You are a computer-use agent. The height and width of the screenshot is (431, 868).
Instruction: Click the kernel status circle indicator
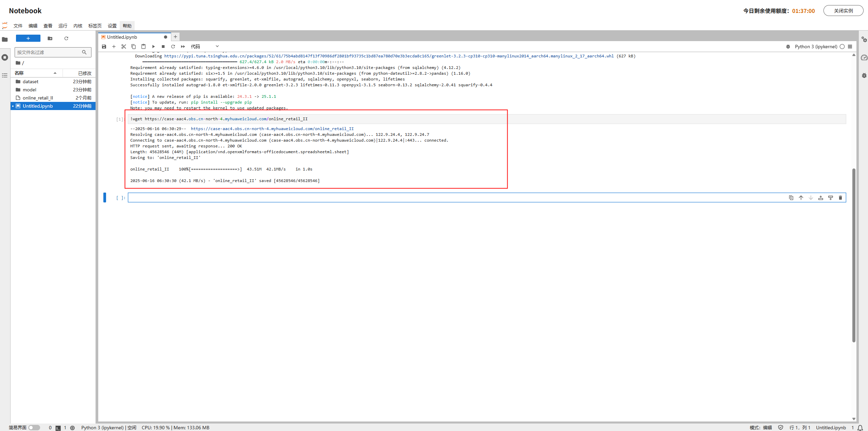(842, 47)
